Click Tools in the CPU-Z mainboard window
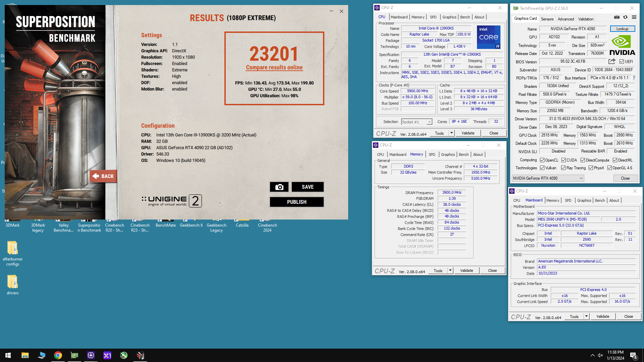The height and width of the screenshot is (362, 644). [x=574, y=316]
